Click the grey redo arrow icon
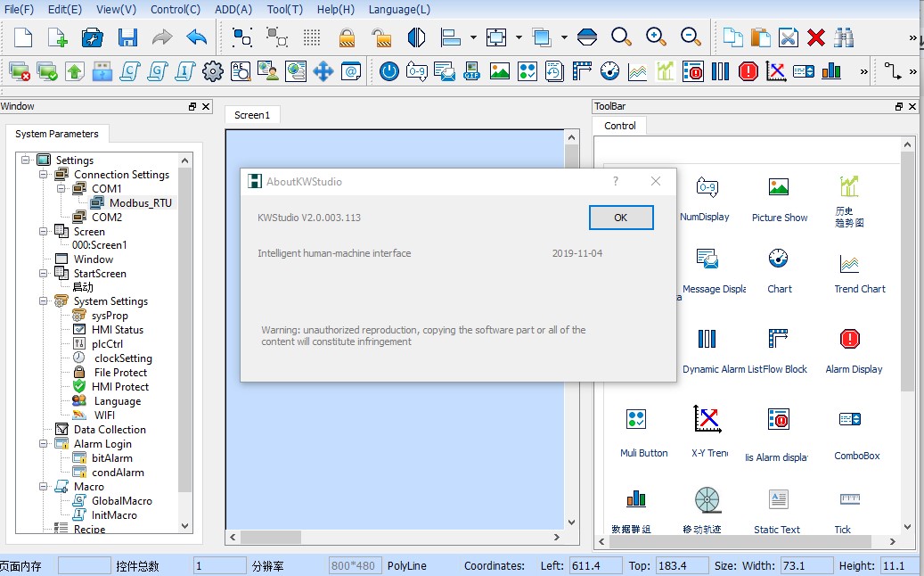Screen dimensions: 924x576 162,37
